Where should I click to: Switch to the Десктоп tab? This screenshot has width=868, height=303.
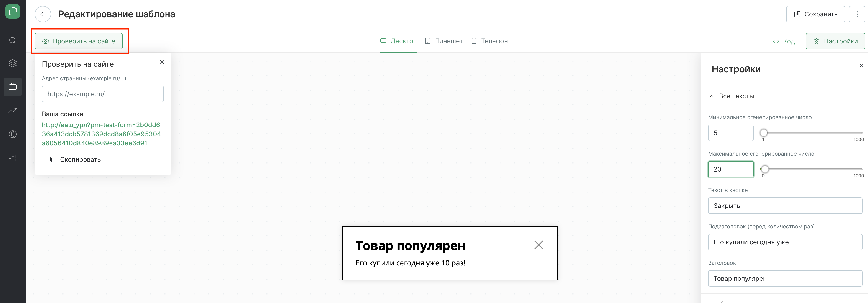[x=398, y=41]
